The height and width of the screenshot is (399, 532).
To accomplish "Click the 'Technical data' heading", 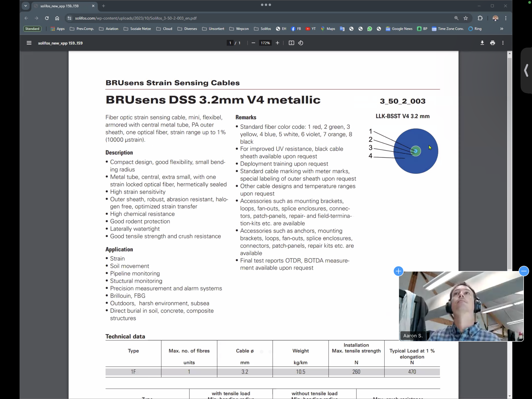I will (125, 337).
